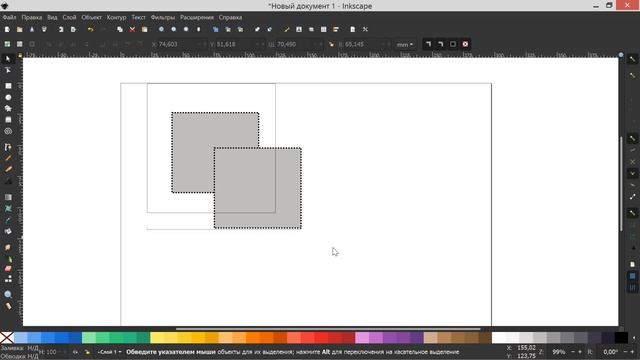The width and height of the screenshot is (640, 360).
Task: Select the Eraser tool
Action: (8, 269)
